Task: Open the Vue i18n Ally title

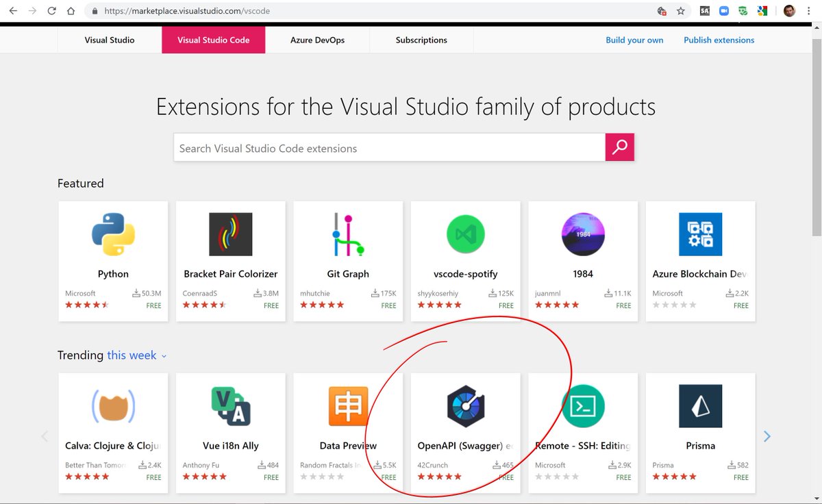Action: pos(231,446)
